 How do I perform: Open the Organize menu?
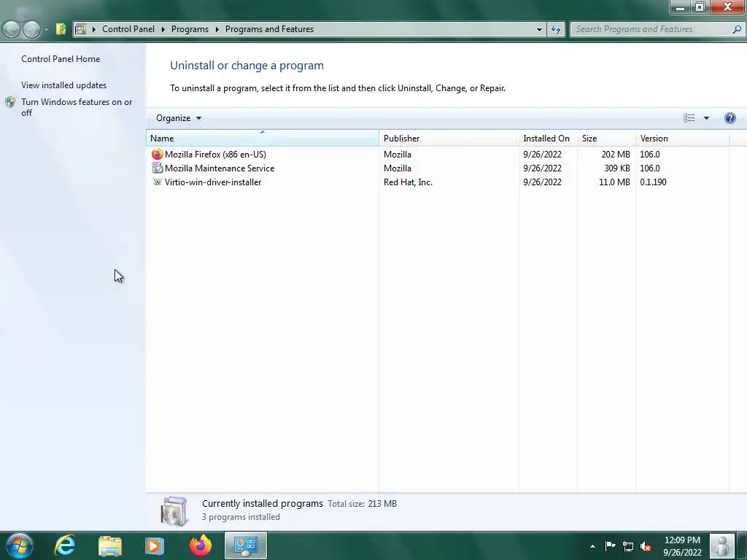click(x=179, y=118)
